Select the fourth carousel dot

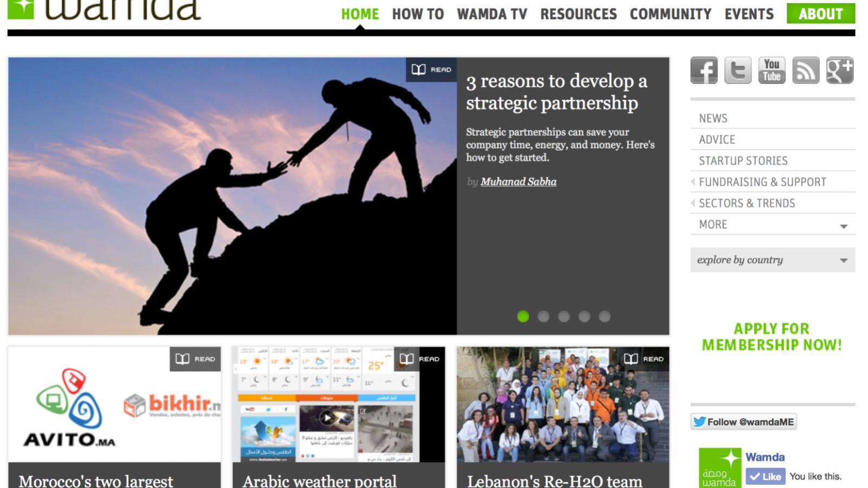coord(584,317)
